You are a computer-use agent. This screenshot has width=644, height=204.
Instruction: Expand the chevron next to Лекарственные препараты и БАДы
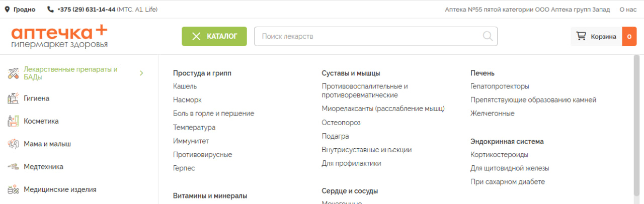(141, 73)
